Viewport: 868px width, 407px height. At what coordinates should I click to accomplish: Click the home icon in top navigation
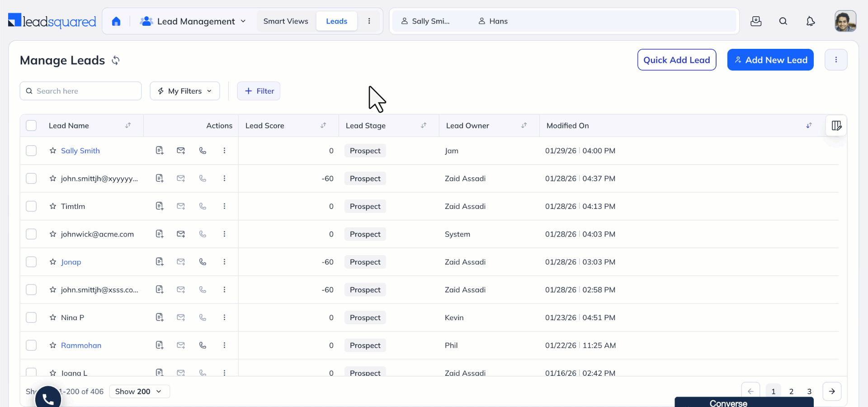pos(116,21)
